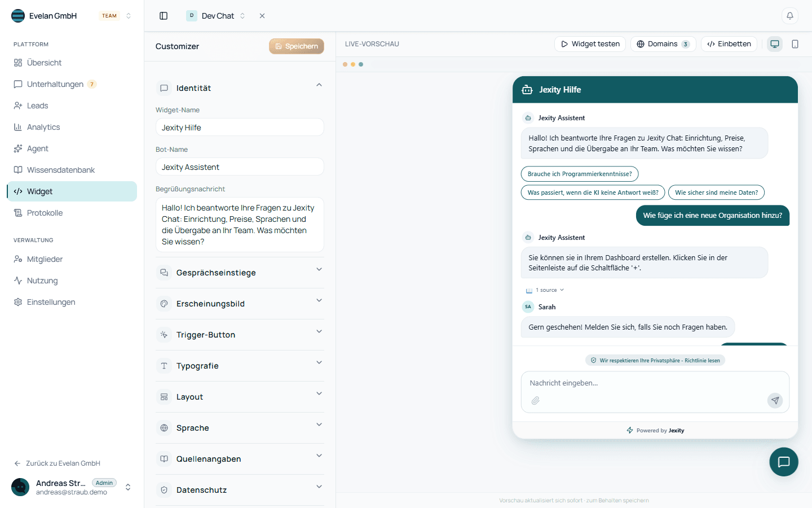The height and width of the screenshot is (508, 812).
Task: Open the notifications bell
Action: [790, 16]
